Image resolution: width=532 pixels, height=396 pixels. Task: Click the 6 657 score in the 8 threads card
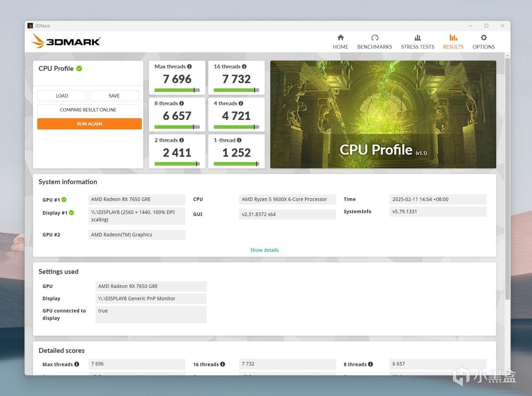[x=177, y=116]
